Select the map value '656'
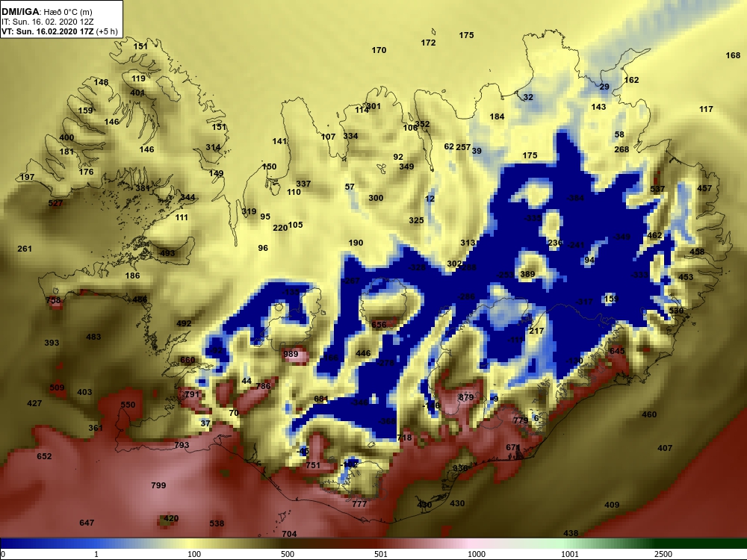Viewport: 747px width, 560px height. (379, 325)
